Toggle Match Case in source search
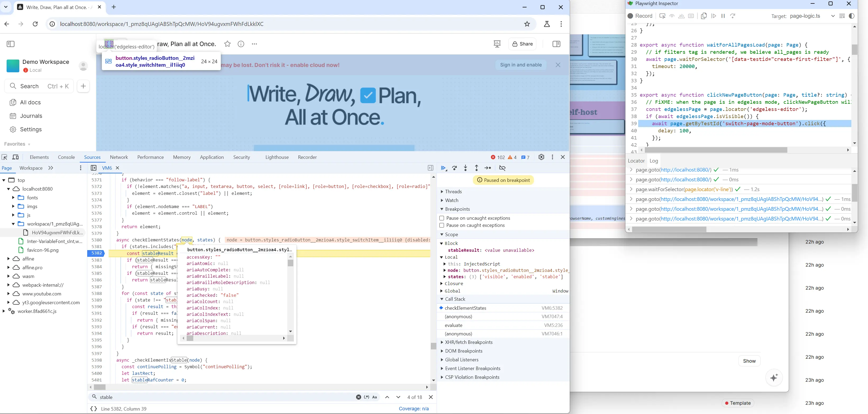Screen dimensions: 868x414 374,397
